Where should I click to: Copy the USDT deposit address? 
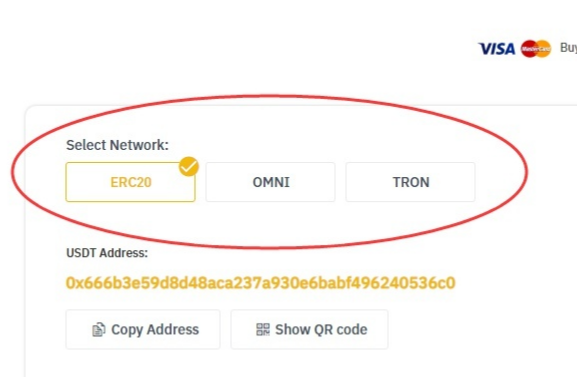(143, 330)
